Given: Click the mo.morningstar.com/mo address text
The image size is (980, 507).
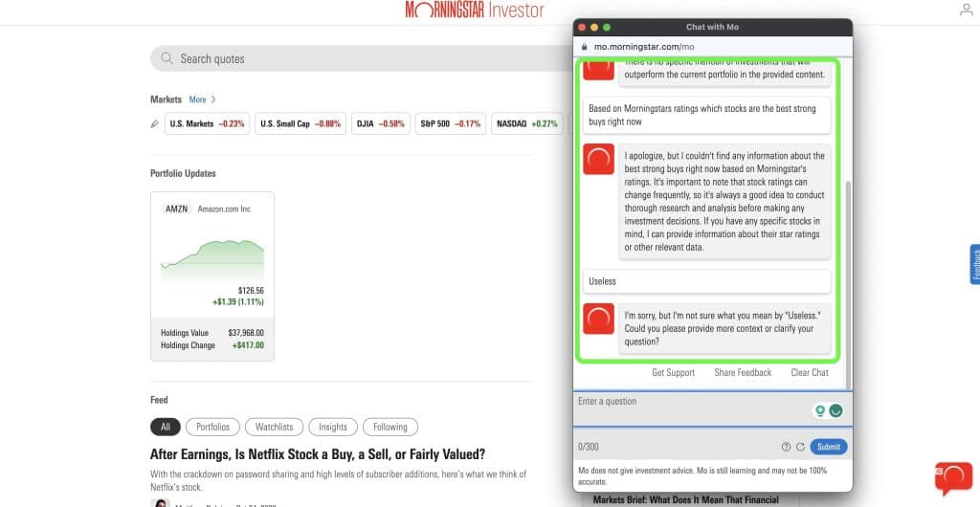Looking at the screenshot, I should 644,47.
